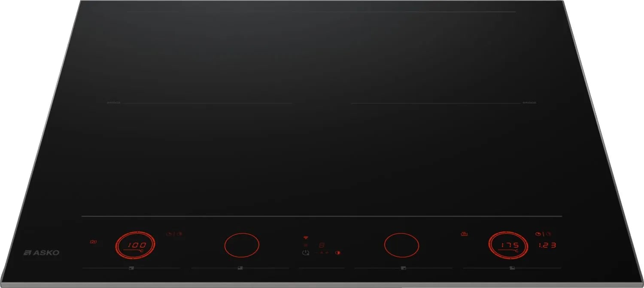The image size is (644, 288).
Task: Tap the right BRIDGE zone label
Action: point(529,103)
